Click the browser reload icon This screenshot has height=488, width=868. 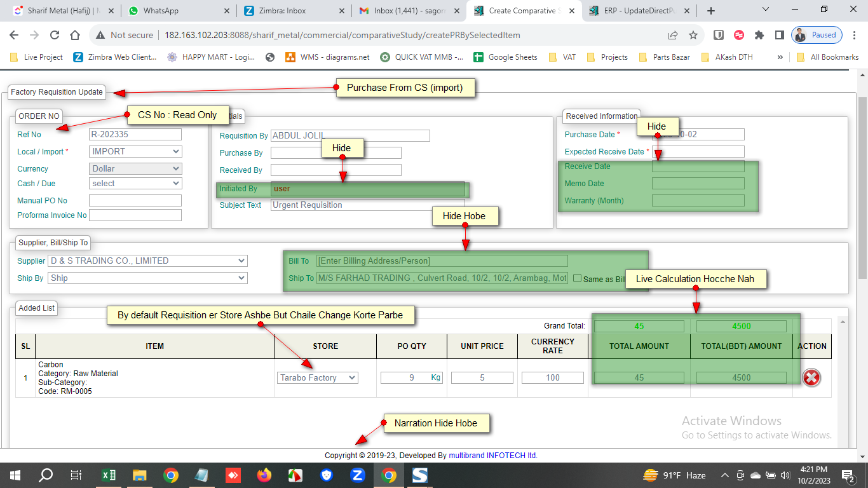[55, 36]
